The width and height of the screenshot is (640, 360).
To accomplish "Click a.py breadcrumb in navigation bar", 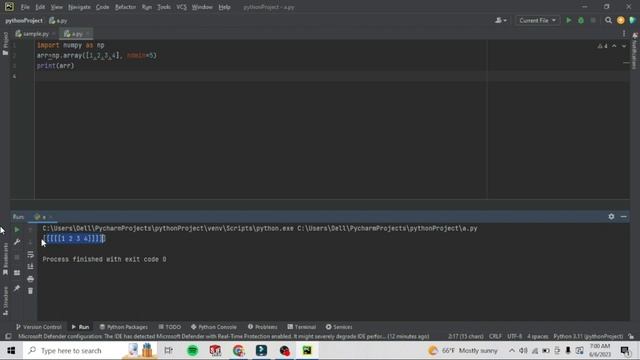I will coord(58,20).
